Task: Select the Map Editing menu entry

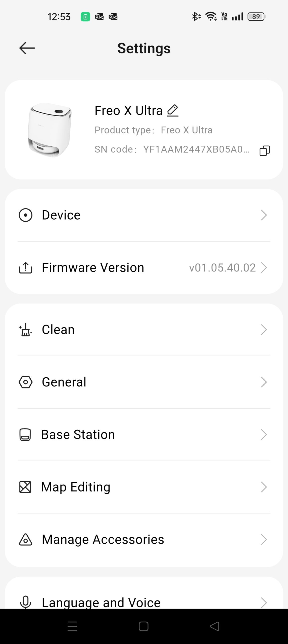Action: 76,487
